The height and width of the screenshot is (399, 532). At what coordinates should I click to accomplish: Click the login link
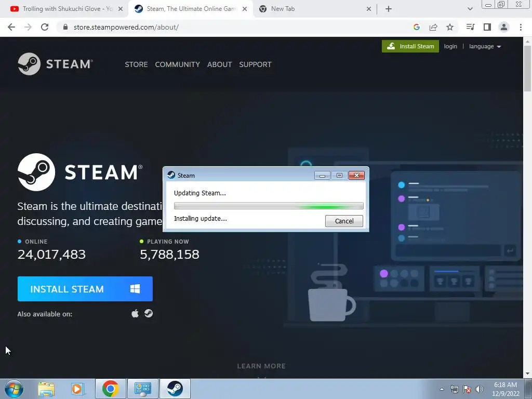tap(450, 46)
